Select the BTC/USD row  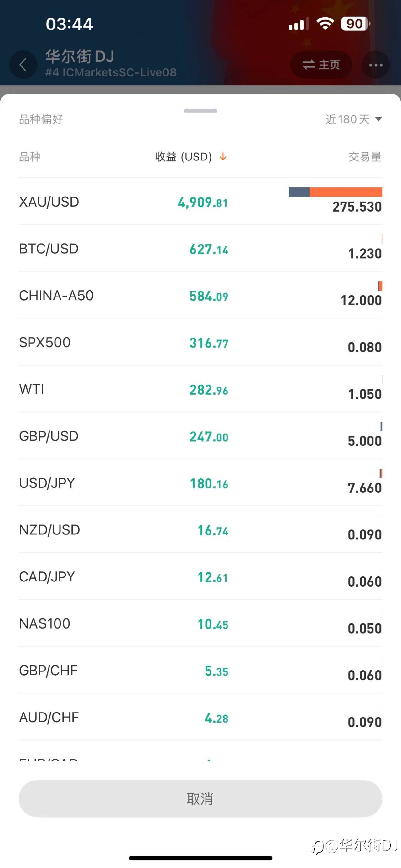click(x=200, y=249)
